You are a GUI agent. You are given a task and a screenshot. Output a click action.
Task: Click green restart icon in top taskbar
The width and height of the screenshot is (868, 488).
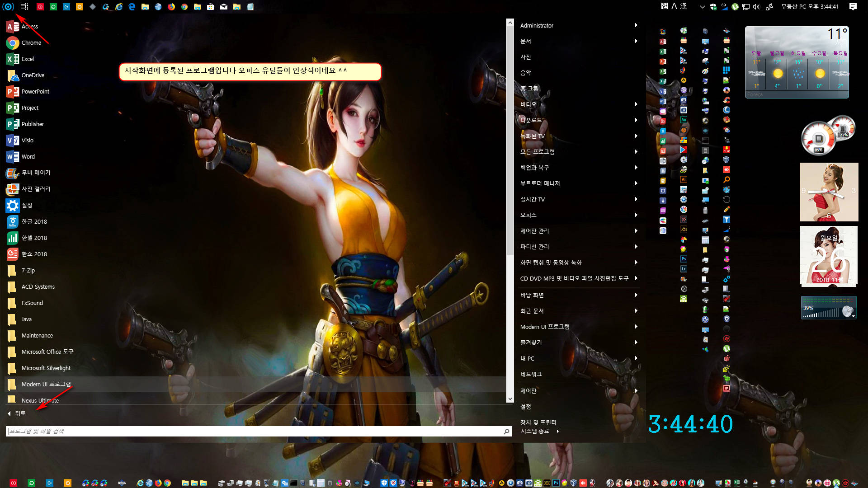53,7
